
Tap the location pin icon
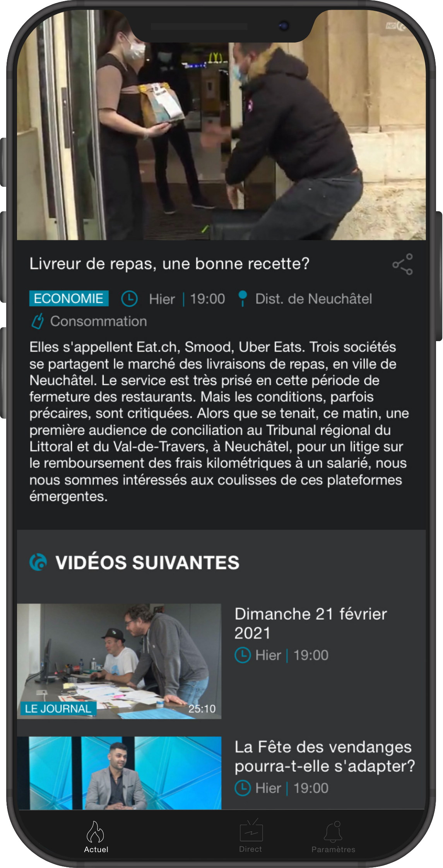[243, 299]
